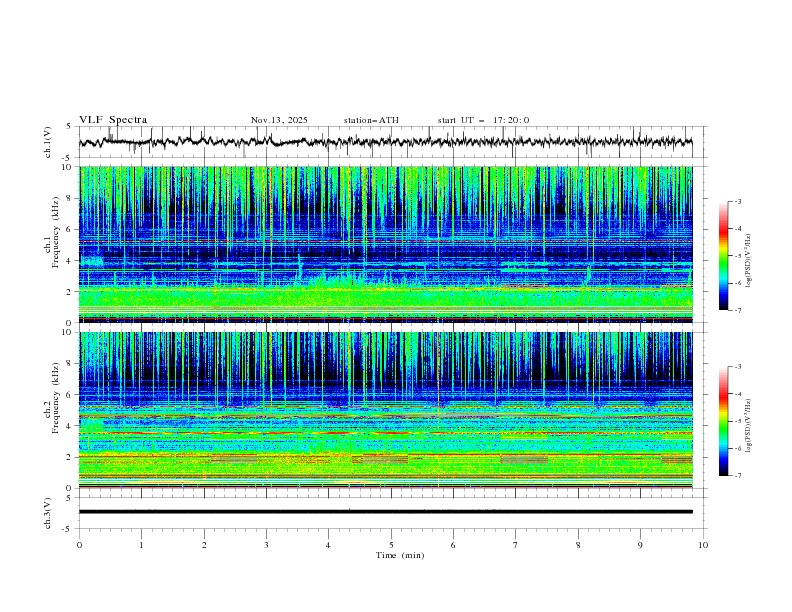This screenshot has width=792, height=612.
Task: Click the final '10' Time axis tick
Action: (703, 545)
